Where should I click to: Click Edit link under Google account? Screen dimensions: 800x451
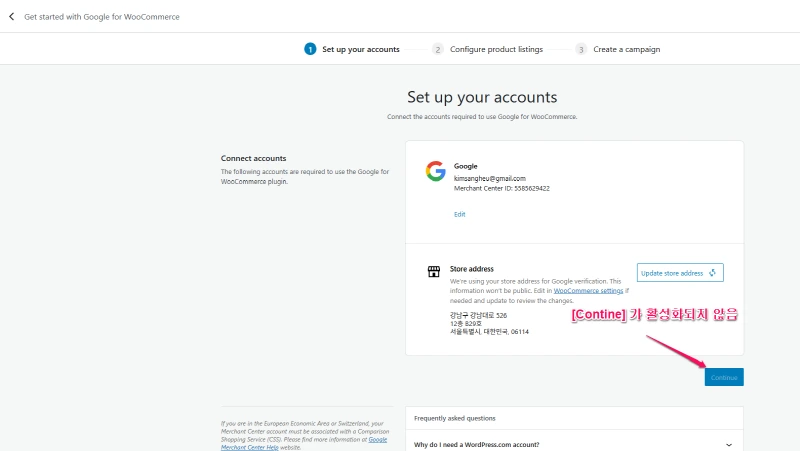(460, 214)
